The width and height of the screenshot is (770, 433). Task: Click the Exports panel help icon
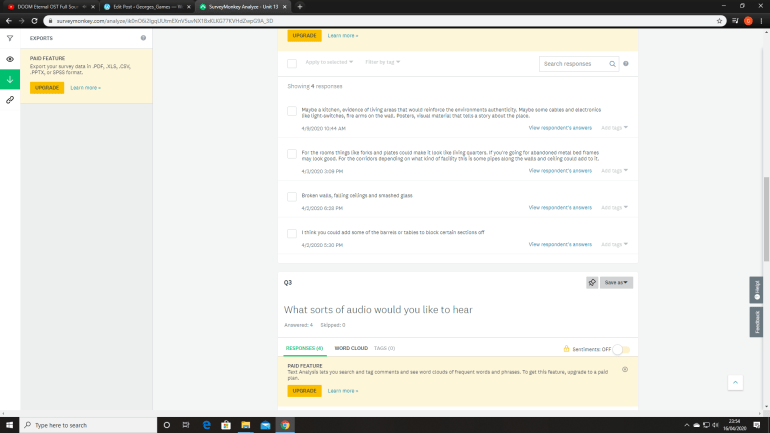pyautogui.click(x=143, y=38)
